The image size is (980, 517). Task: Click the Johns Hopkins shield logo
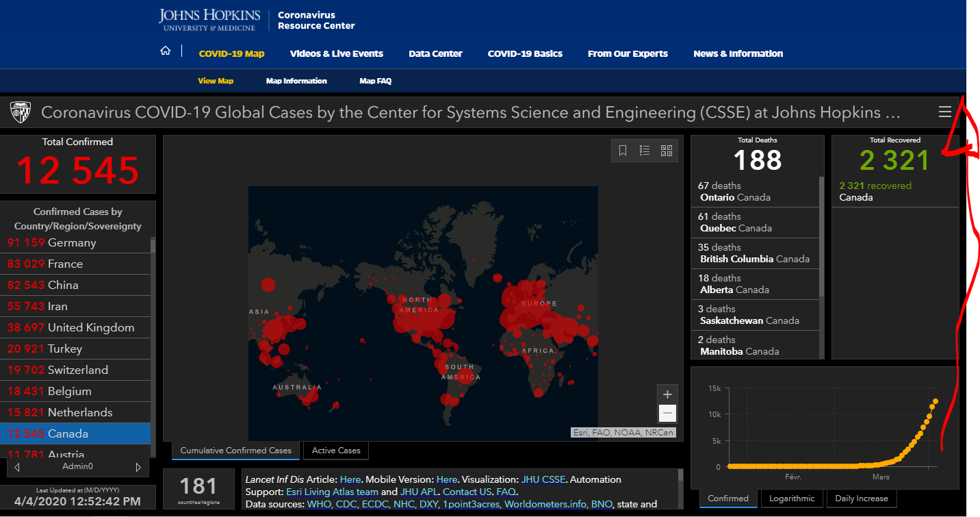[21, 112]
